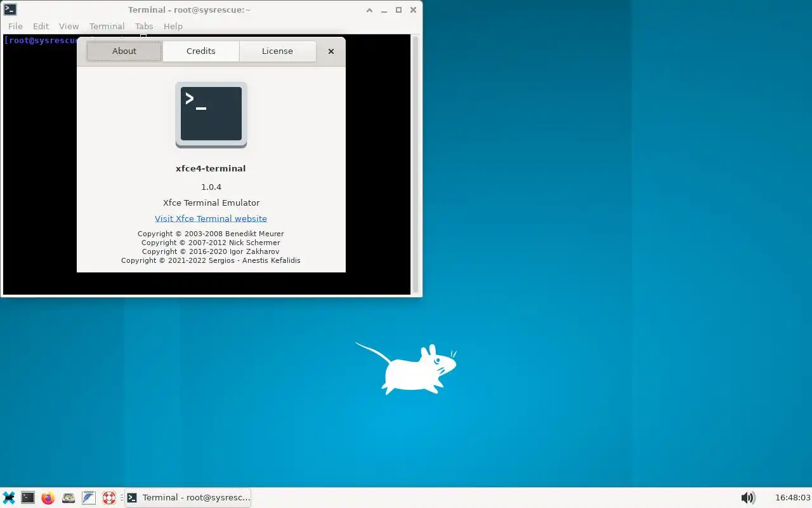Click the clock showing 16:48:03
This screenshot has width=812, height=508.
pyautogui.click(x=792, y=498)
